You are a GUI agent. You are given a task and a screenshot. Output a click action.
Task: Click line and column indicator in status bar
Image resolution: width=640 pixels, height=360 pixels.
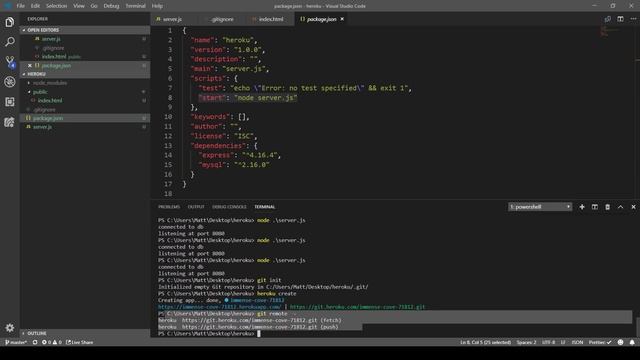point(485,342)
